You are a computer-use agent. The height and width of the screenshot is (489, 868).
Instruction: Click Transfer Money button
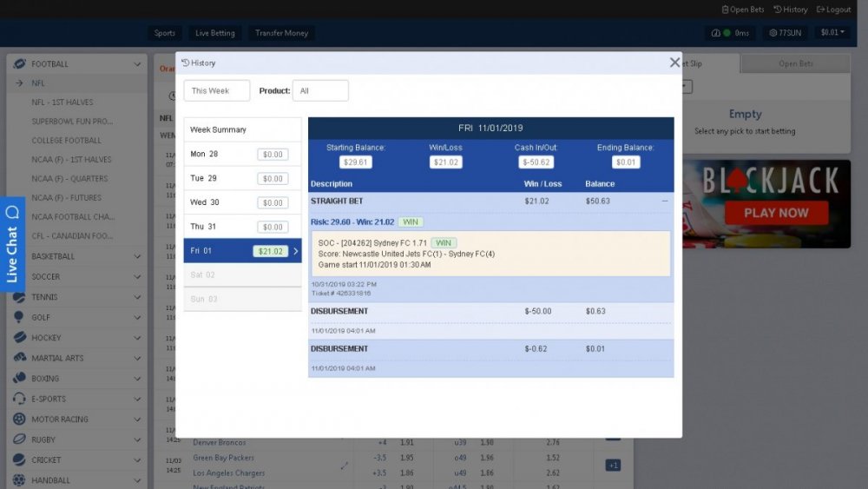pyautogui.click(x=281, y=33)
